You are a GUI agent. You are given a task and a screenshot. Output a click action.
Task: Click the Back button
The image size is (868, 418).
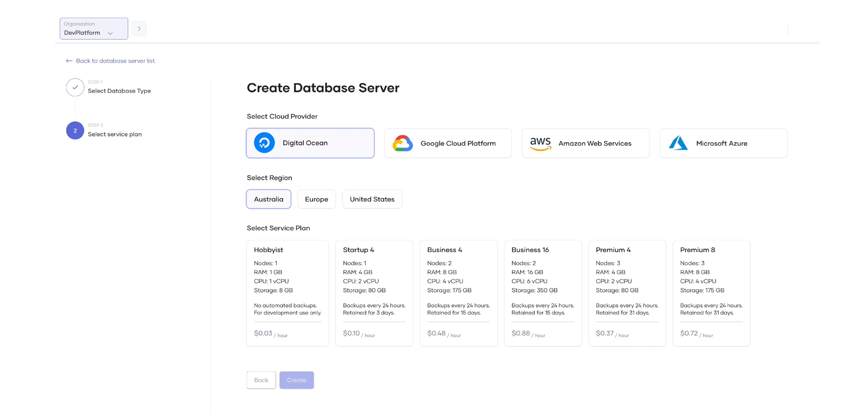click(x=261, y=380)
